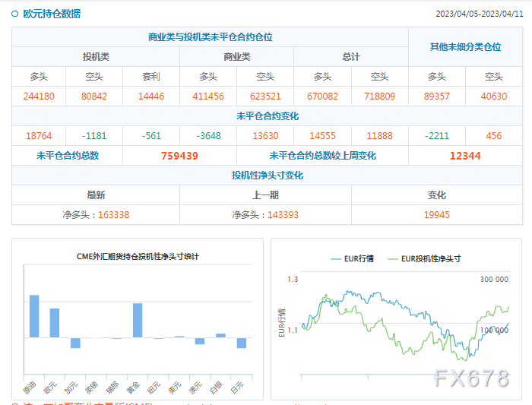This screenshot has width=532, height=405.
Task: Click the 欧元 bar in the chart
Action: tap(55, 323)
